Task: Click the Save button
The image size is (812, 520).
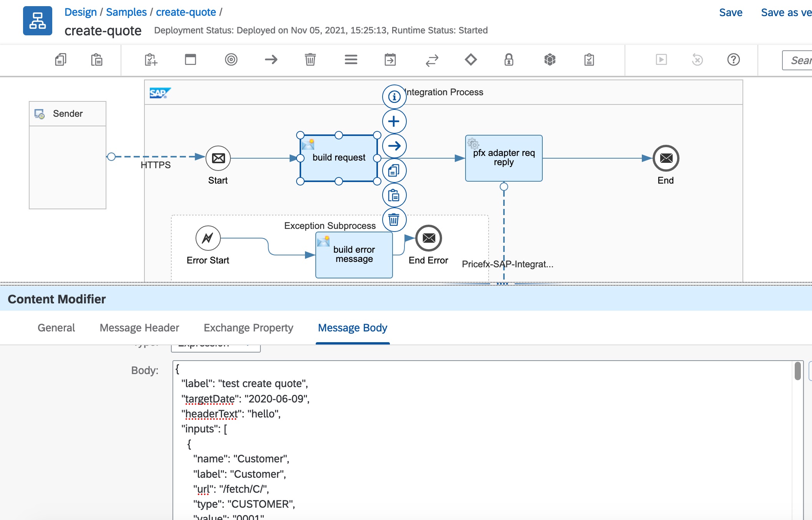Action: pos(730,13)
